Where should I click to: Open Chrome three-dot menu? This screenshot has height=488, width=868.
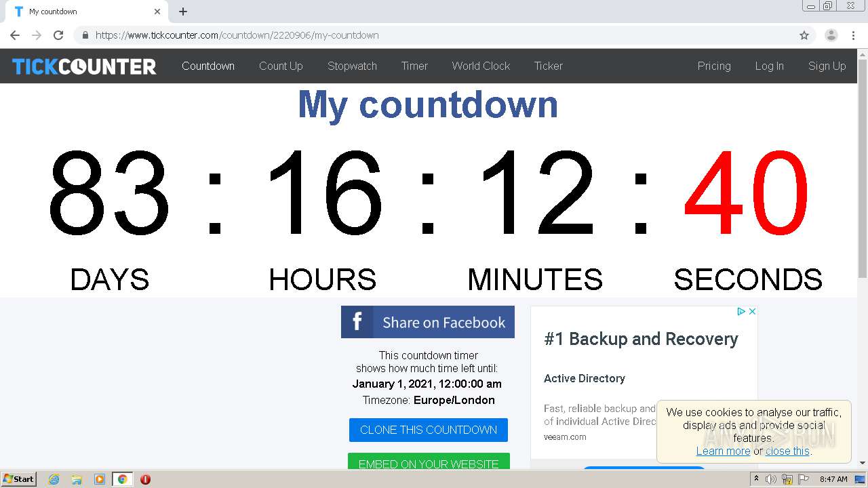853,35
